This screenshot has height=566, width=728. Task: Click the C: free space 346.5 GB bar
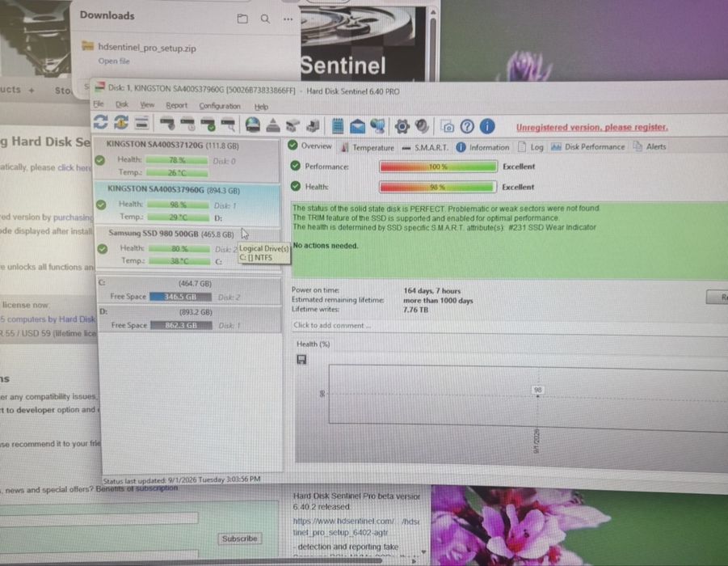pos(181,297)
